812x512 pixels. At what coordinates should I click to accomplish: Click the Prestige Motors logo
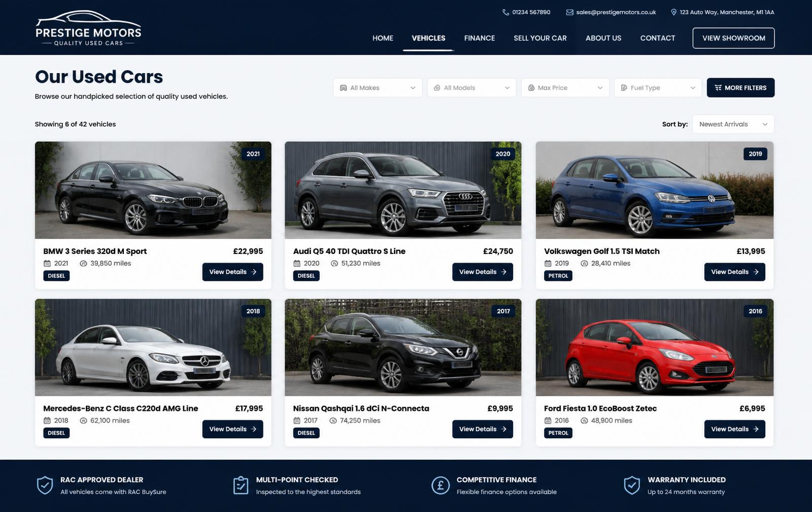88,28
